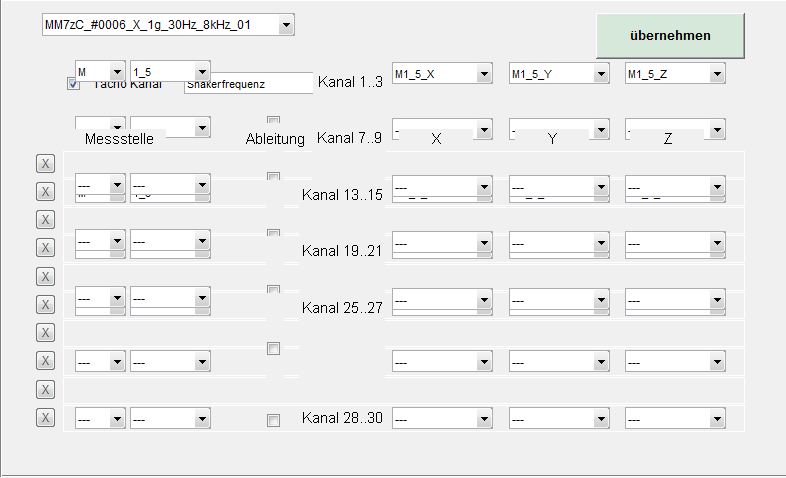This screenshot has width=786, height=478.
Task: Click the X button beside Kanal 28..30 row
Action: tap(45, 418)
